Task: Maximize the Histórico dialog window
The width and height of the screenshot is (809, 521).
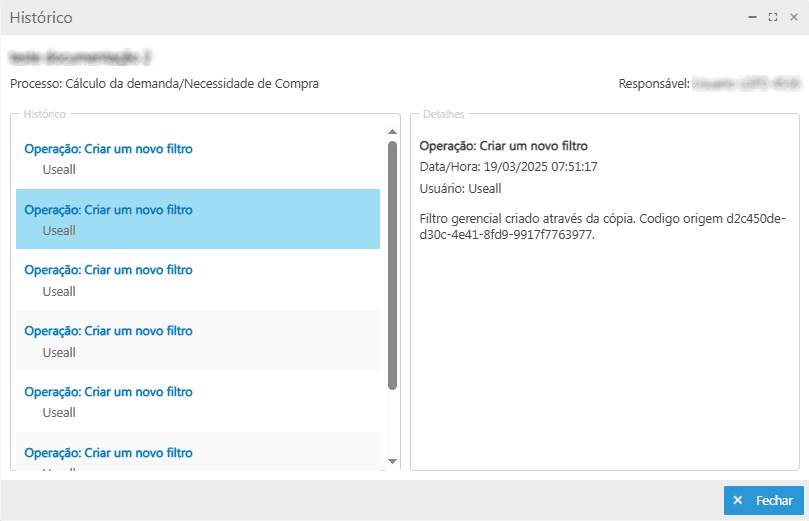Action: 773,18
